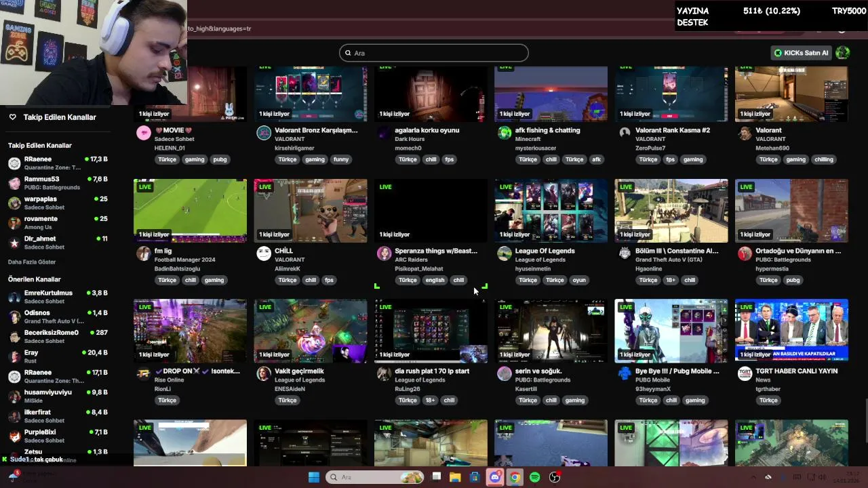Open RionLi's avatar on the DROP ON card
The height and width of the screenshot is (488, 868).
(144, 373)
